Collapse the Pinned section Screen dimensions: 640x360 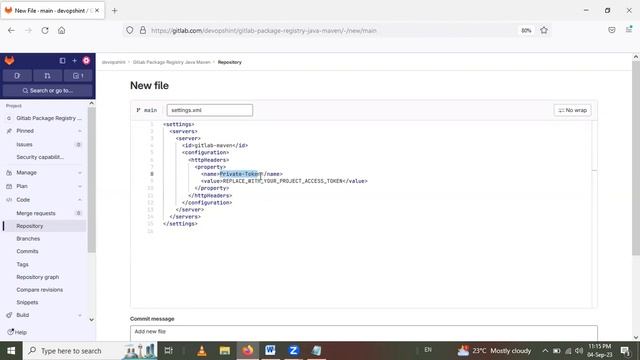coord(44,131)
